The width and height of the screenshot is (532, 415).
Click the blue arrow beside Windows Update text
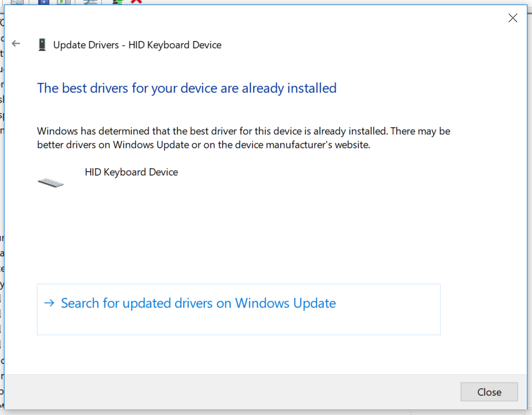click(x=49, y=303)
